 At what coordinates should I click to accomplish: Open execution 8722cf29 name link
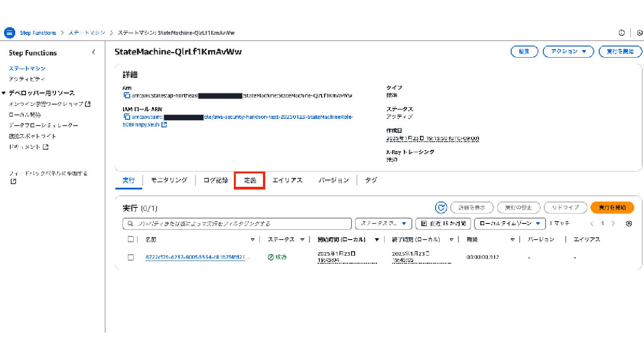198,257
